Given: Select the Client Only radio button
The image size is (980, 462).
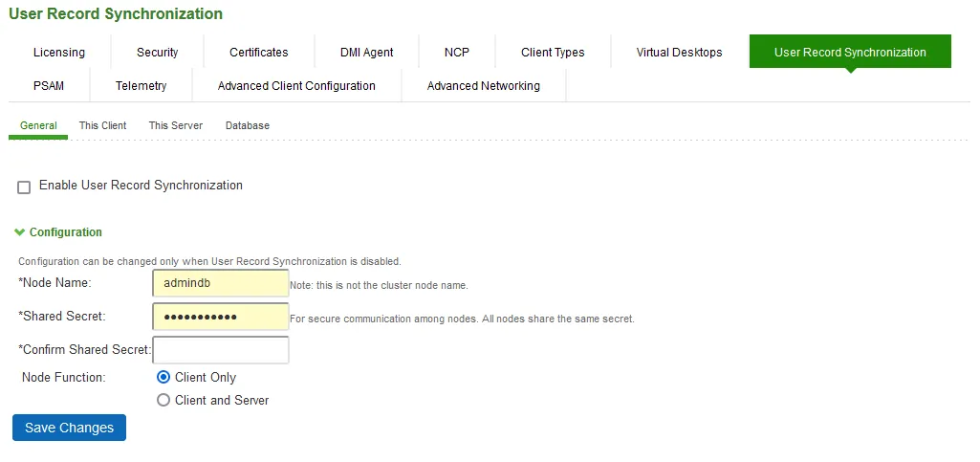Looking at the screenshot, I should tap(163, 378).
